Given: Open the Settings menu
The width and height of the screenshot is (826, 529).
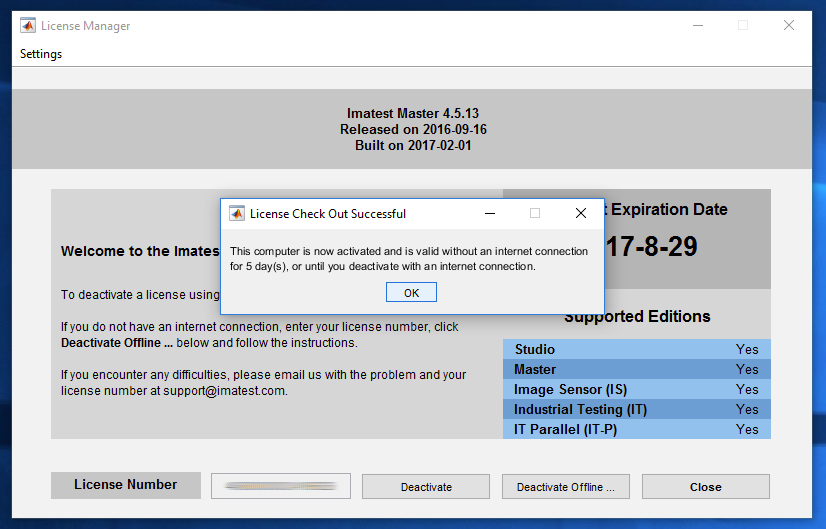Looking at the screenshot, I should [41, 54].
